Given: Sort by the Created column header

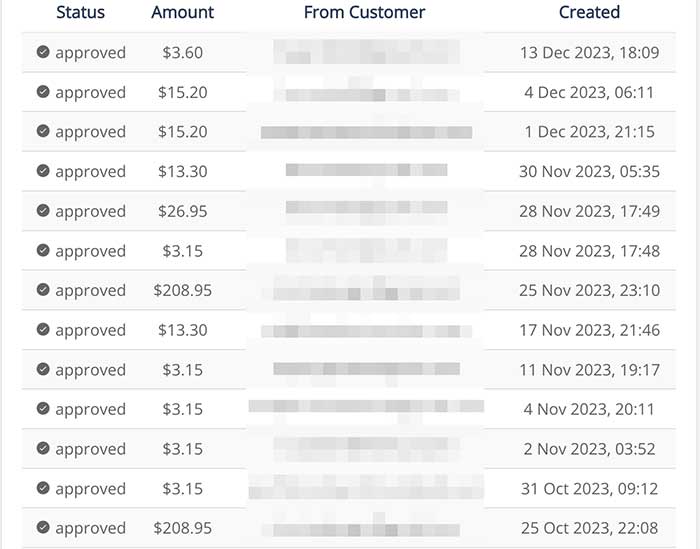Looking at the screenshot, I should pyautogui.click(x=589, y=12).
